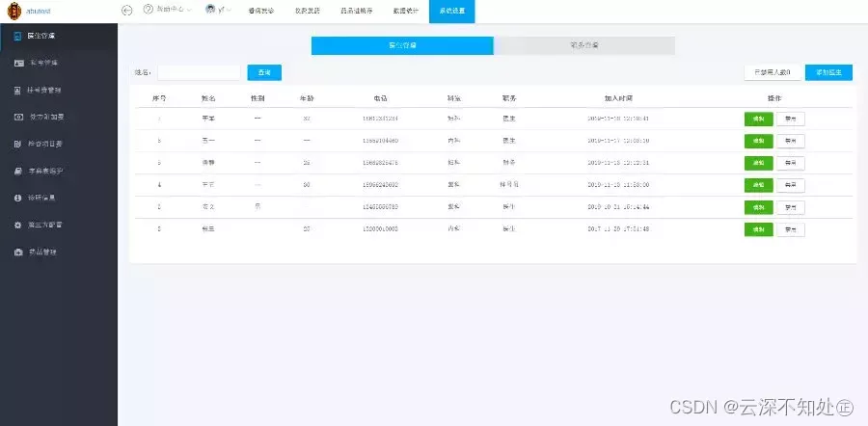Open the 数据统计 top menu
868x426 pixels.
tap(406, 11)
